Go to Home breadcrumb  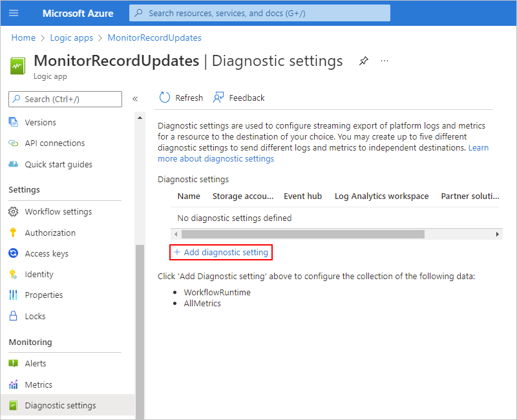[23, 37]
